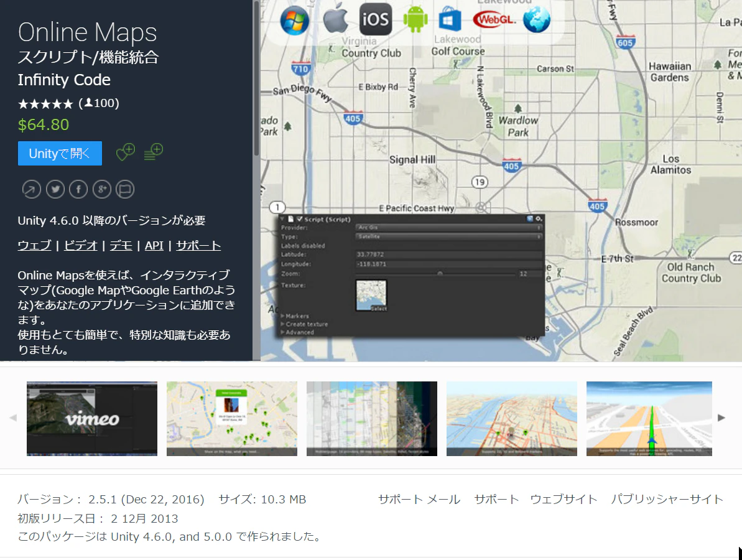Click the gear icon in Script inspector
Image resolution: width=742 pixels, height=560 pixels.
tap(539, 218)
